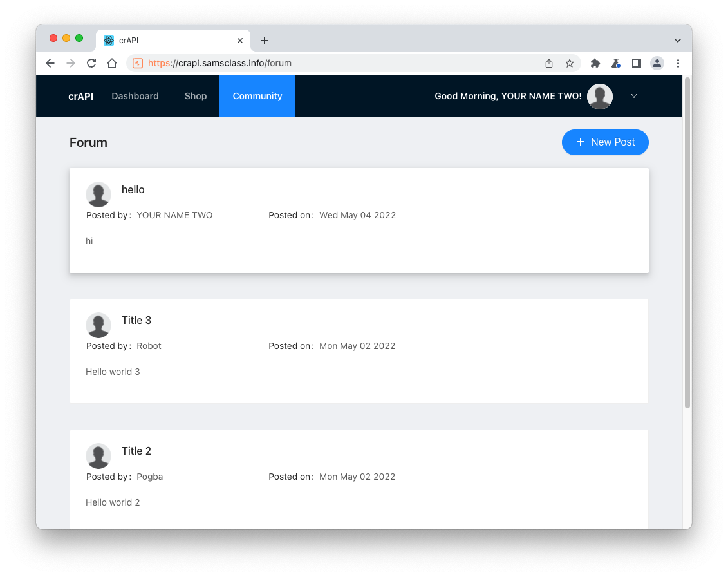Image resolution: width=728 pixels, height=577 pixels.
Task: Click the Title 2 date Mon May 02 2022
Action: 357,477
